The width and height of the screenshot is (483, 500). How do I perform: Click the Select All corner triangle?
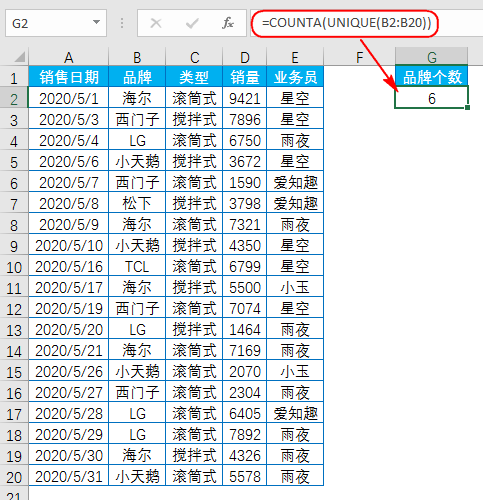20,57
